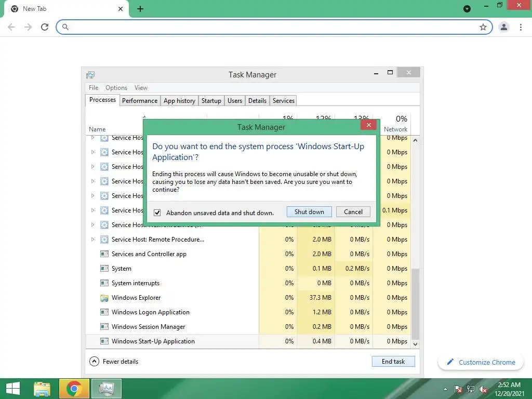Expand Service Host: Remote Procedure row
This screenshot has width=532, height=399.
92,240
